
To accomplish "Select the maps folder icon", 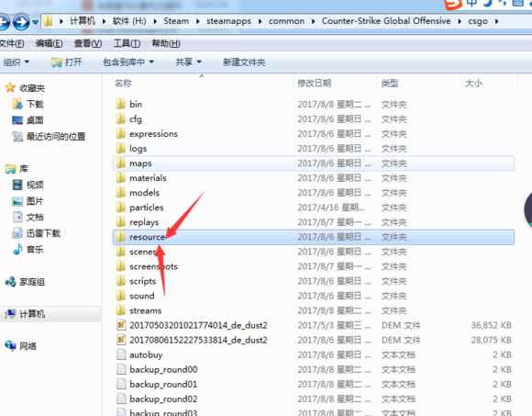I will click(120, 163).
